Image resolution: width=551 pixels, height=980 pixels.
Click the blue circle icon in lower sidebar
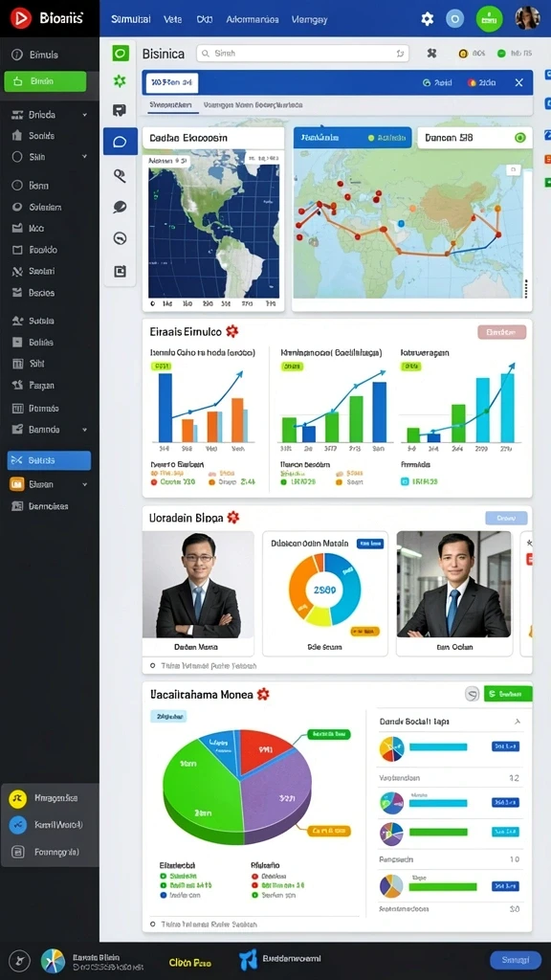[17, 825]
